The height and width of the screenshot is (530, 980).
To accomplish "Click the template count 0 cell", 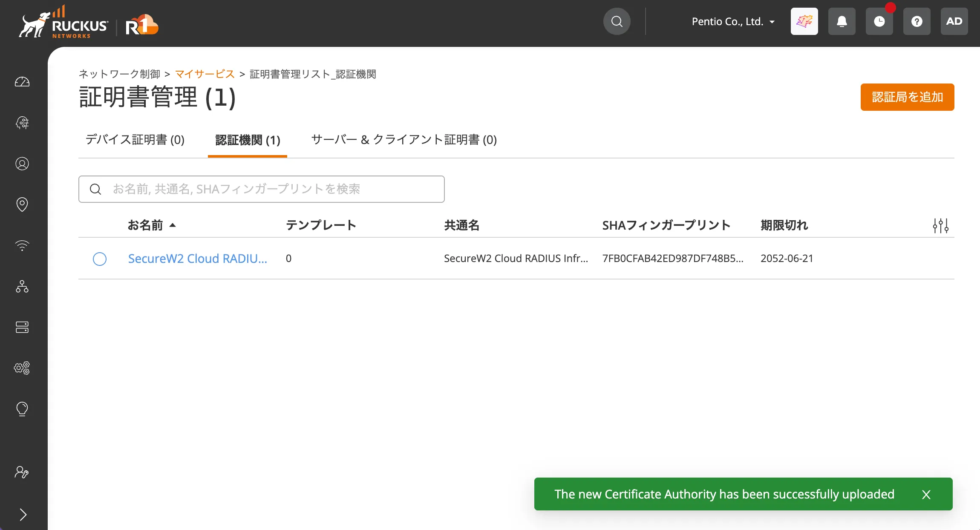I will point(288,259).
